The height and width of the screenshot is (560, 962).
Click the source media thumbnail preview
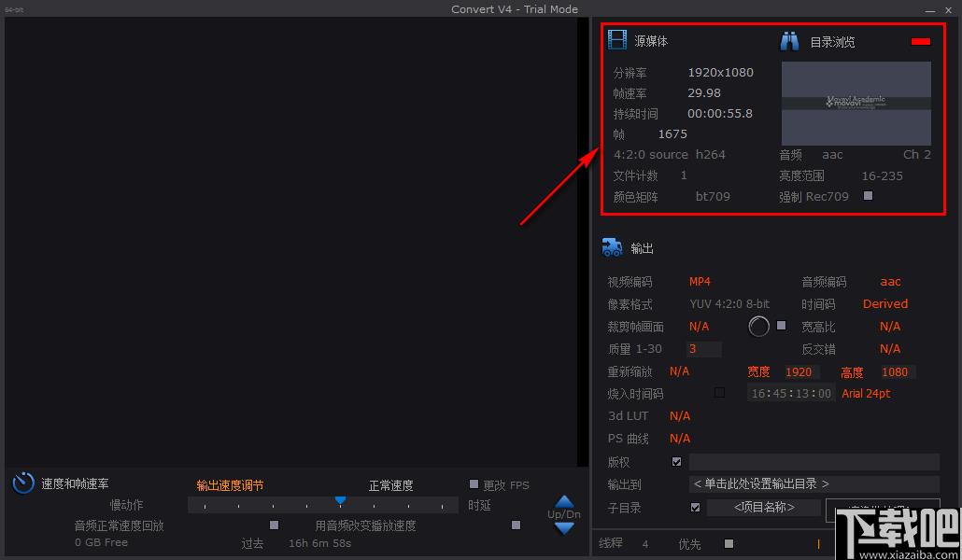(x=856, y=103)
